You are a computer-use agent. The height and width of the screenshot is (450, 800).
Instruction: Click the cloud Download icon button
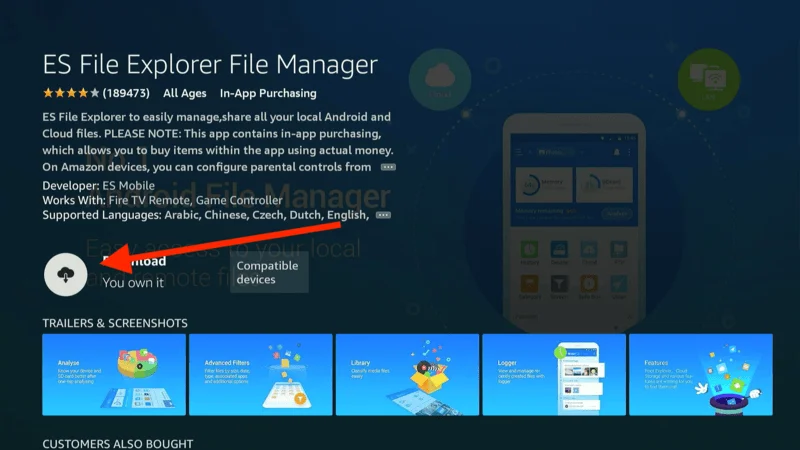coord(65,274)
